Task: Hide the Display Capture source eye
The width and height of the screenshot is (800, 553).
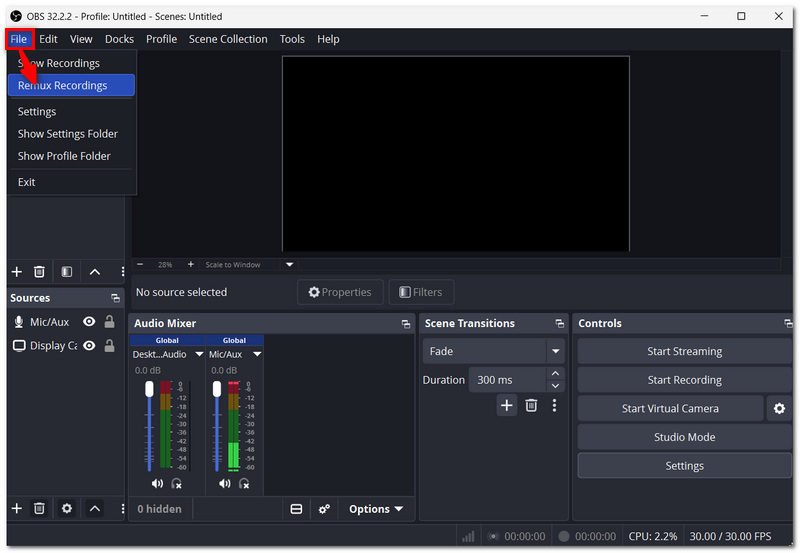Action: pyautogui.click(x=89, y=345)
